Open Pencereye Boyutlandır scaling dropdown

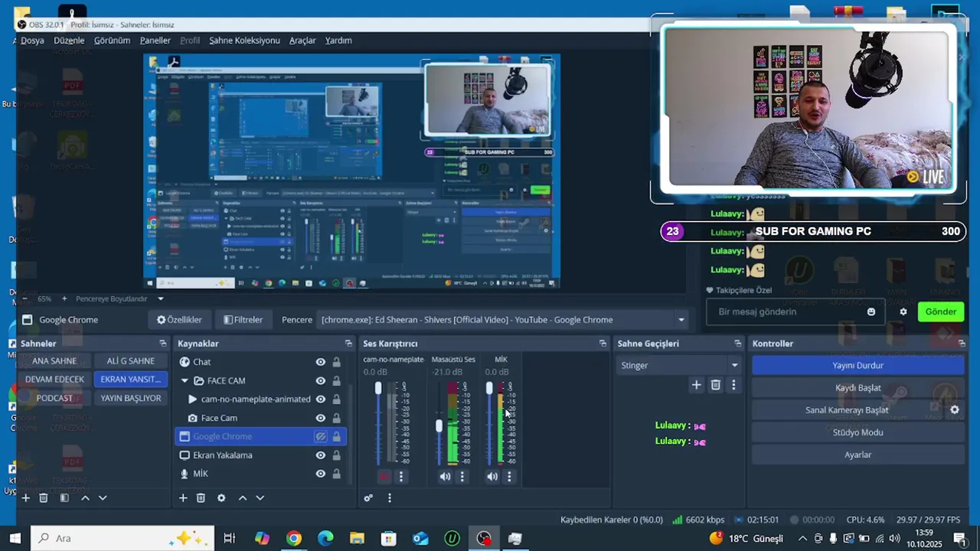point(119,298)
